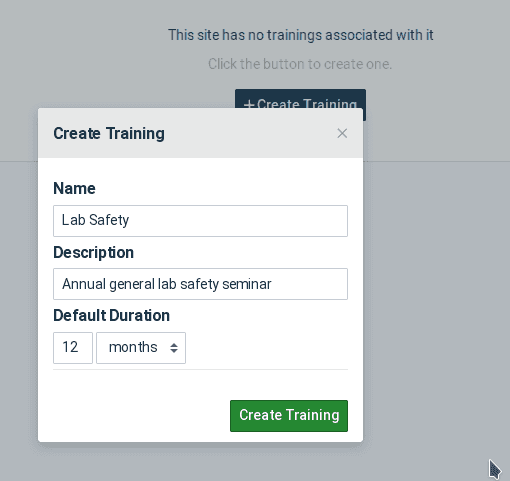Click the Description input field
This screenshot has height=481, width=510.
click(200, 284)
